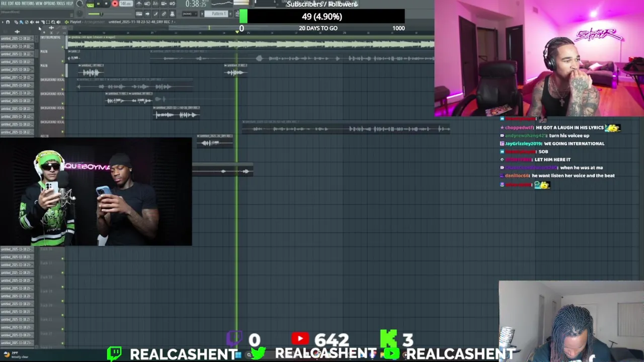Open the 40-36_DRY REC clip menu arrow
The image size is (644, 362).
coord(155,108)
